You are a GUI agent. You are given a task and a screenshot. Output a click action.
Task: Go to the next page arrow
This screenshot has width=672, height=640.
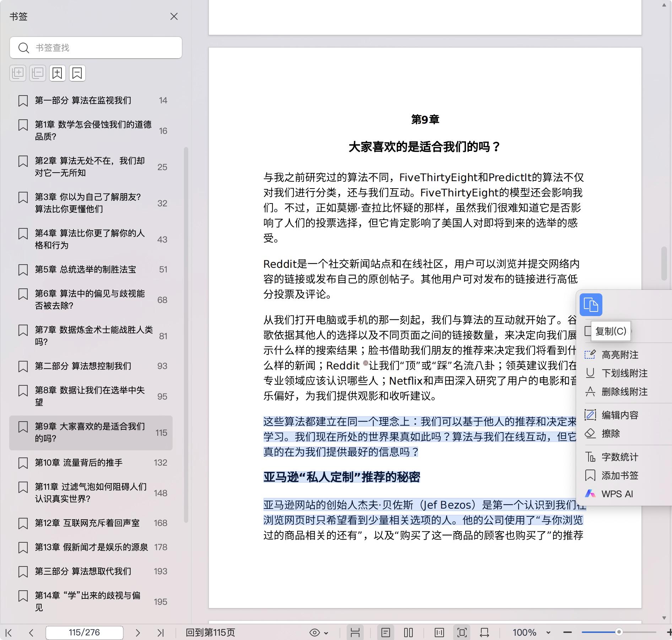(x=138, y=632)
